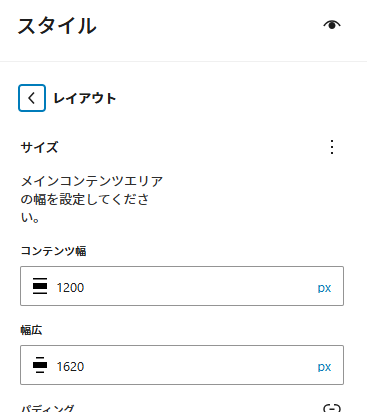Image resolution: width=367 pixels, height=412 pixels.
Task: Open the px unit selector for 幅広
Action: (324, 367)
